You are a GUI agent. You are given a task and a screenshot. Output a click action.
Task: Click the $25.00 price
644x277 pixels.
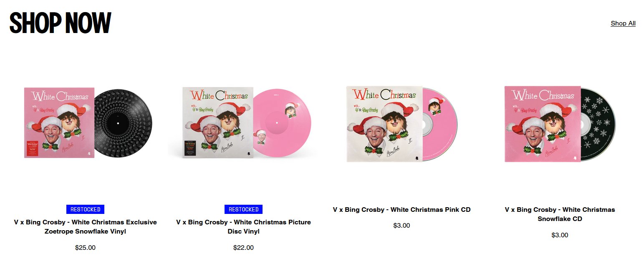[x=85, y=247]
